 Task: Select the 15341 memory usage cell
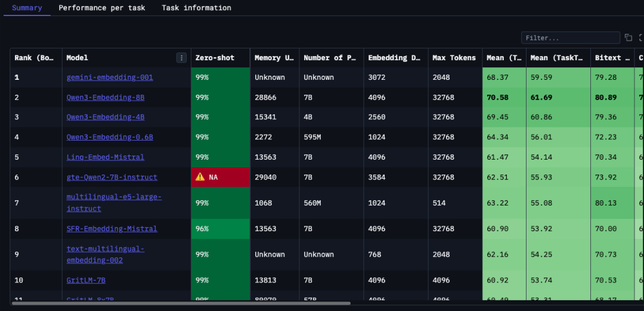coord(275,117)
